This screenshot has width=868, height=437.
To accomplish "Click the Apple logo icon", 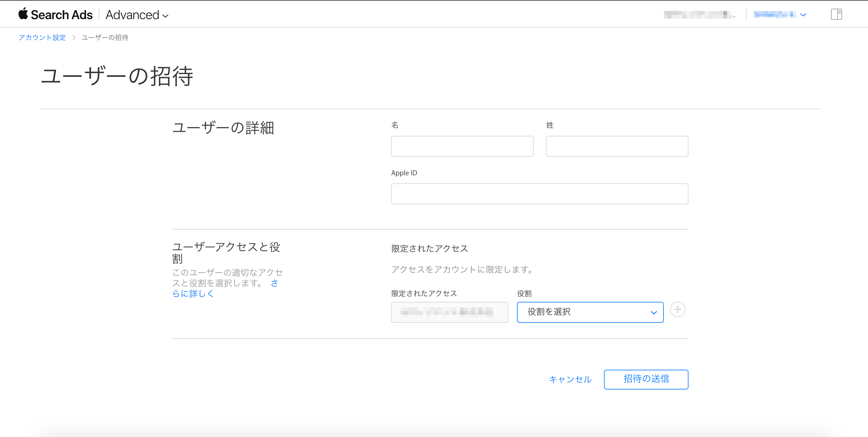I will pyautogui.click(x=23, y=14).
